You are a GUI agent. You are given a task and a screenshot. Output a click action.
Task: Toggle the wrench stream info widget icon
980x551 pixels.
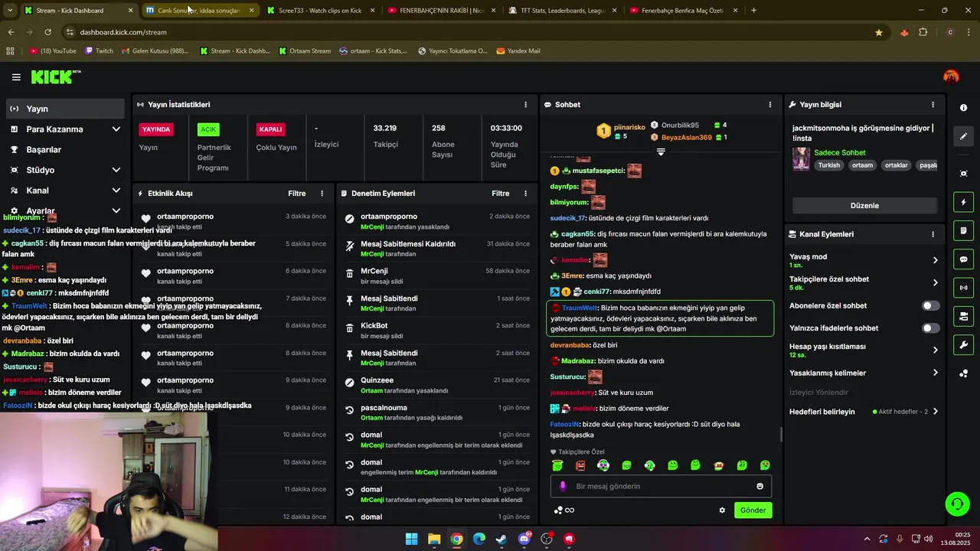[964, 344]
